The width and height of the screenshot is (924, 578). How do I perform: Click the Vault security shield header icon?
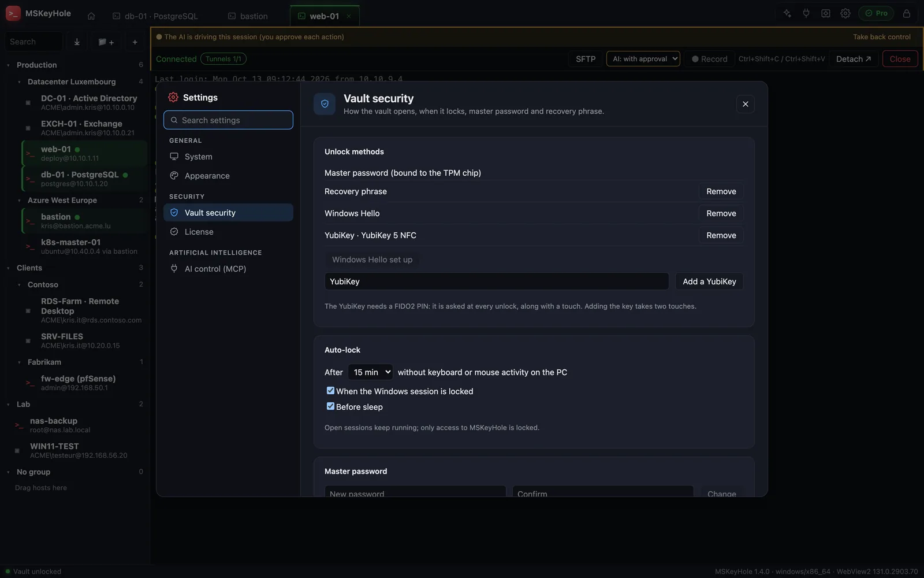(x=325, y=104)
